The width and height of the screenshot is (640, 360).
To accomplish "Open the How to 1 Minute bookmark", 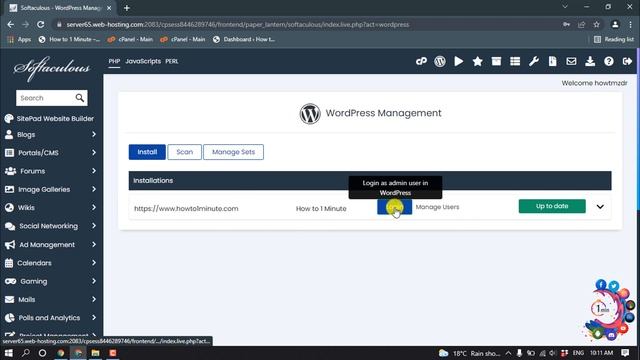I will (x=69, y=39).
